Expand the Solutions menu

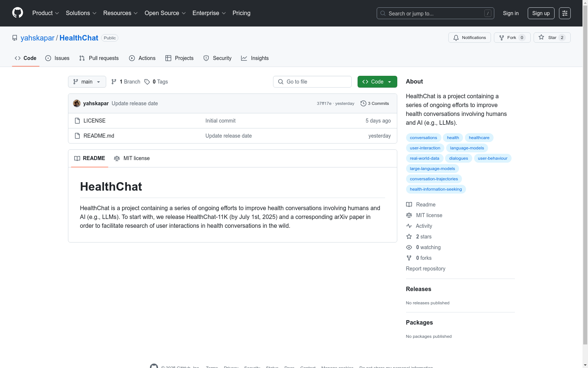point(81,13)
